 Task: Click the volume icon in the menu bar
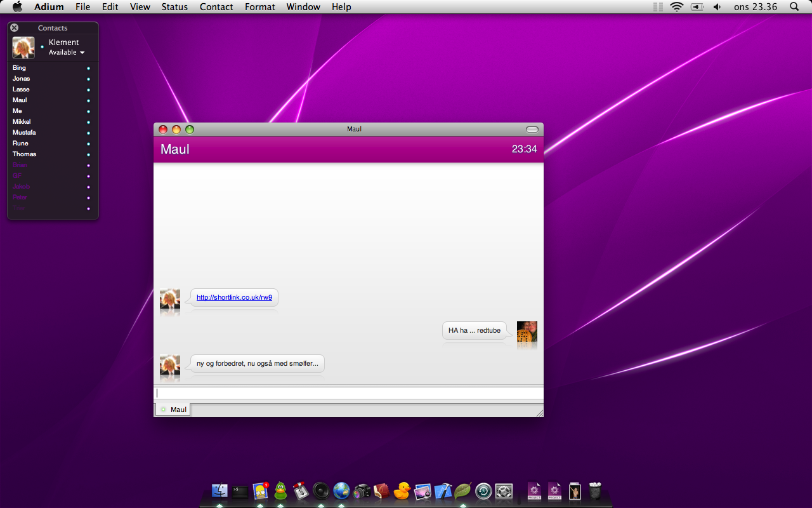[x=717, y=7]
